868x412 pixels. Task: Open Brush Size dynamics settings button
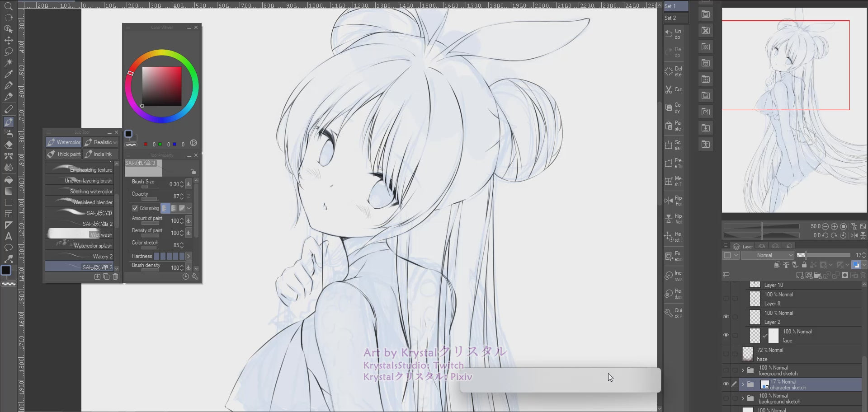[x=189, y=184]
